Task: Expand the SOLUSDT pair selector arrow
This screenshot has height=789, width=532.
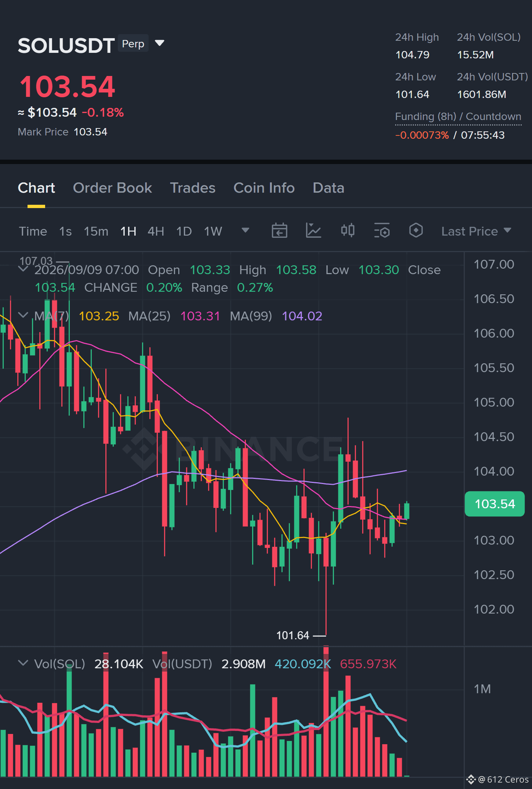Action: click(x=160, y=43)
